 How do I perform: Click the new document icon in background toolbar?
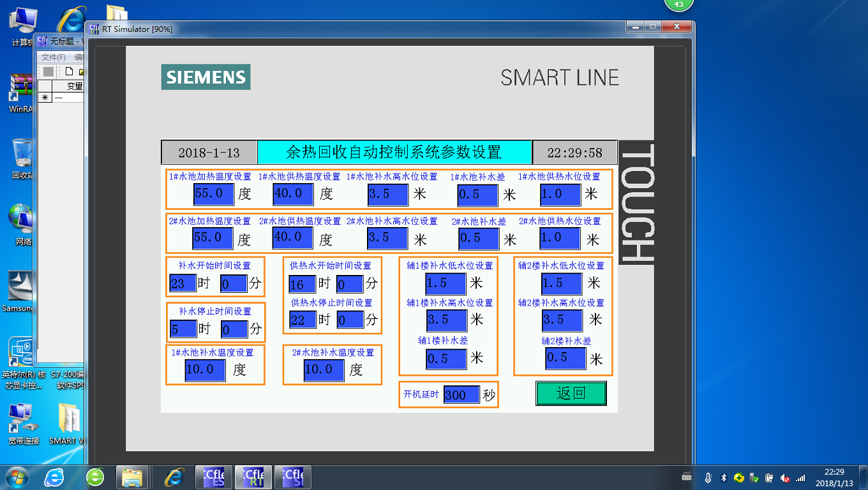(x=69, y=71)
